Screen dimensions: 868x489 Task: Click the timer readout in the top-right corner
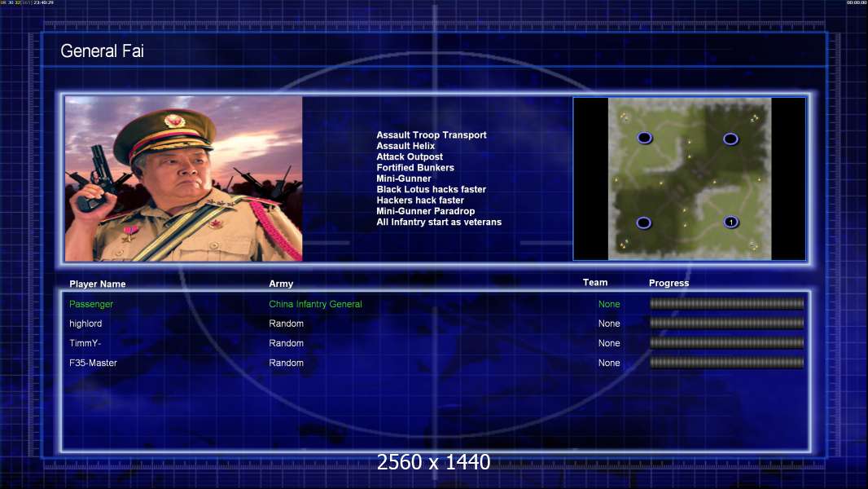(857, 2)
